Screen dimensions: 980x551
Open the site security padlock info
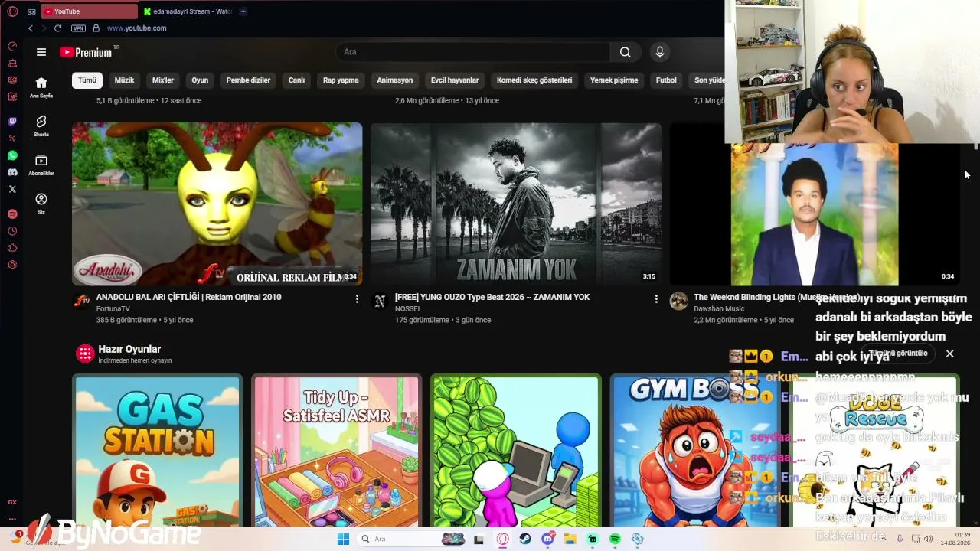pyautogui.click(x=96, y=28)
